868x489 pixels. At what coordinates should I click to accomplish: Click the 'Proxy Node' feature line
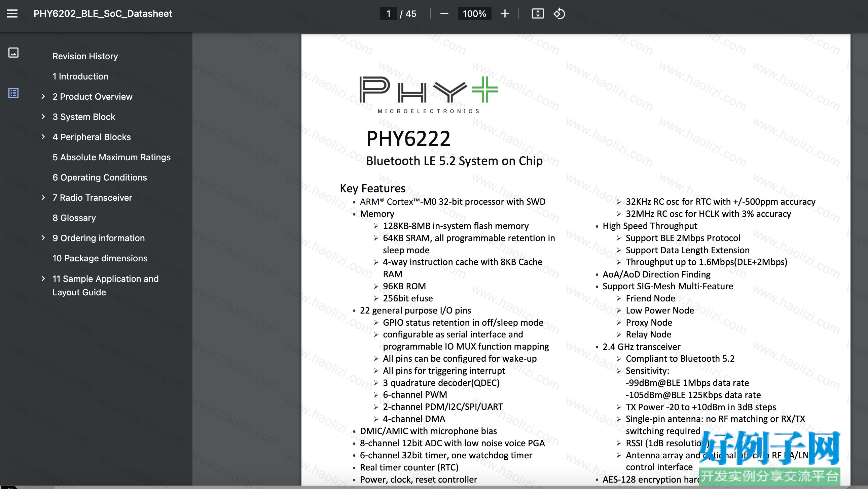point(649,322)
